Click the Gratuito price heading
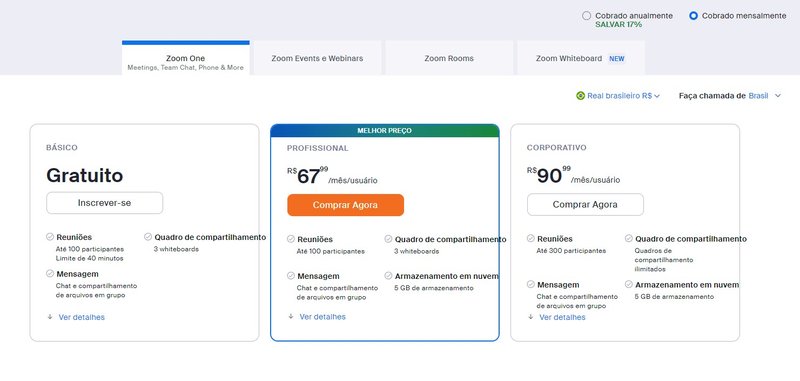The height and width of the screenshot is (381, 800). (x=85, y=175)
